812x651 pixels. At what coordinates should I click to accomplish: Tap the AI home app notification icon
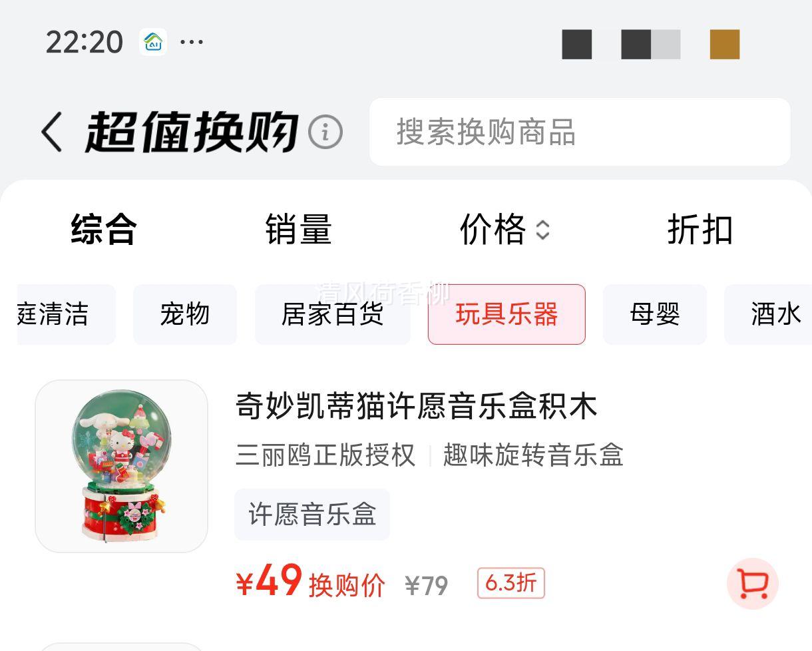click(x=153, y=42)
